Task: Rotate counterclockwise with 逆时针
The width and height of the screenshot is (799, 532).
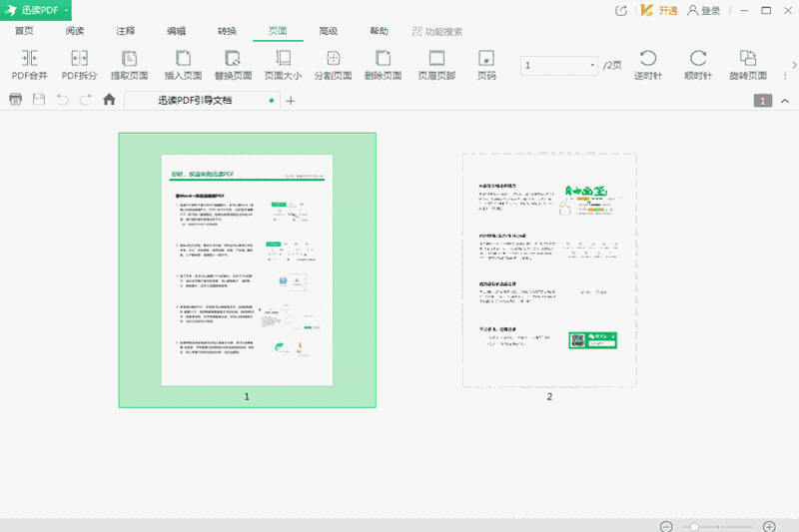Action: (x=647, y=65)
